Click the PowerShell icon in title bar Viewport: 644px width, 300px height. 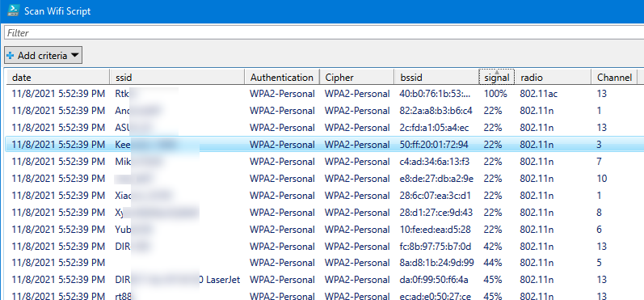[x=13, y=11]
